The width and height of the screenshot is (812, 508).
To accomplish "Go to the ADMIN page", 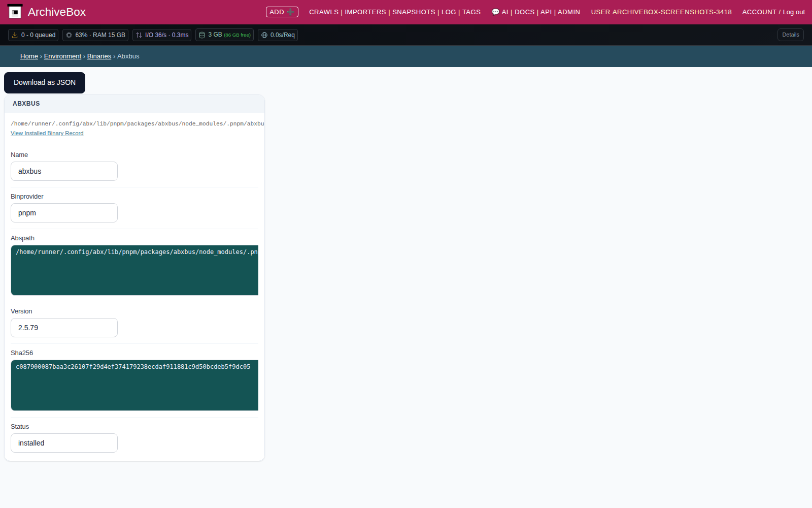I will [569, 12].
